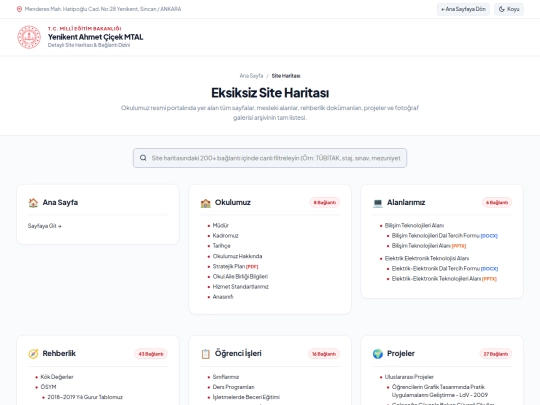Open Bilişim Teknolojileri Dal Tercih Formu DOCX
Image resolution: width=540 pixels, height=405 pixels.
tap(445, 236)
